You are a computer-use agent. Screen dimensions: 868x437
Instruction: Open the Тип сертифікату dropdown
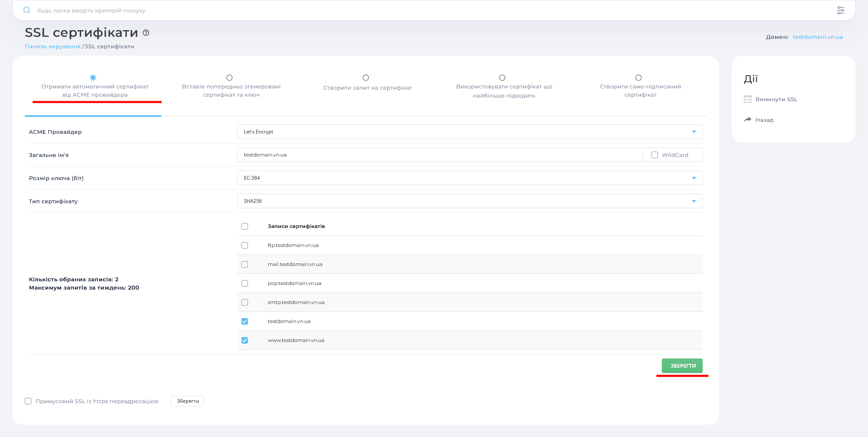470,201
